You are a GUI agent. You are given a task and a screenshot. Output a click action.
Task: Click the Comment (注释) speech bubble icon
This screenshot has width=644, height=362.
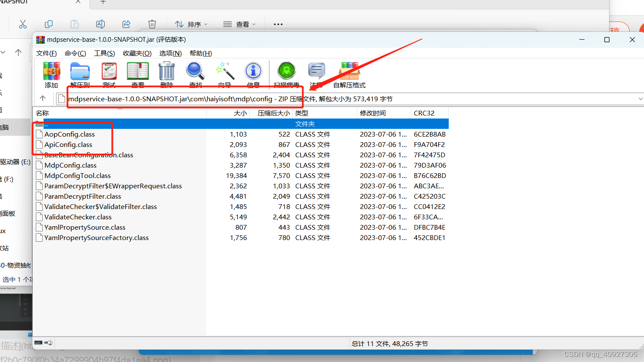316,75
